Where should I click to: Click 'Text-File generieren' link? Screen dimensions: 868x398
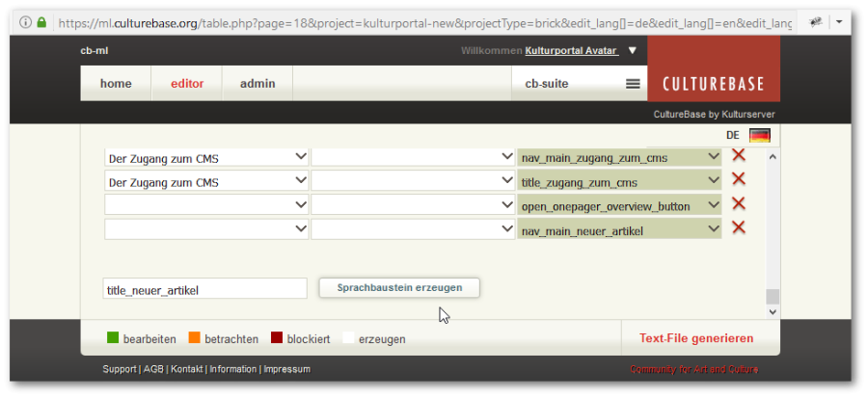pos(695,338)
